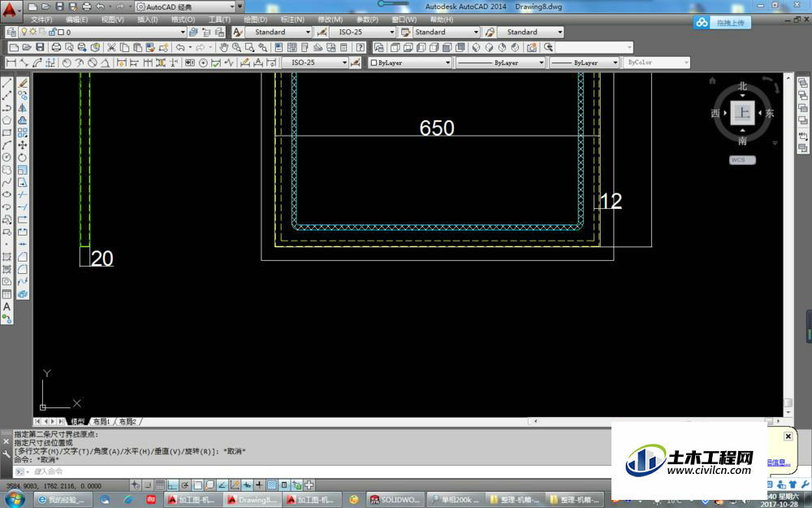Click the WCS coordinate system button

pyautogui.click(x=742, y=160)
